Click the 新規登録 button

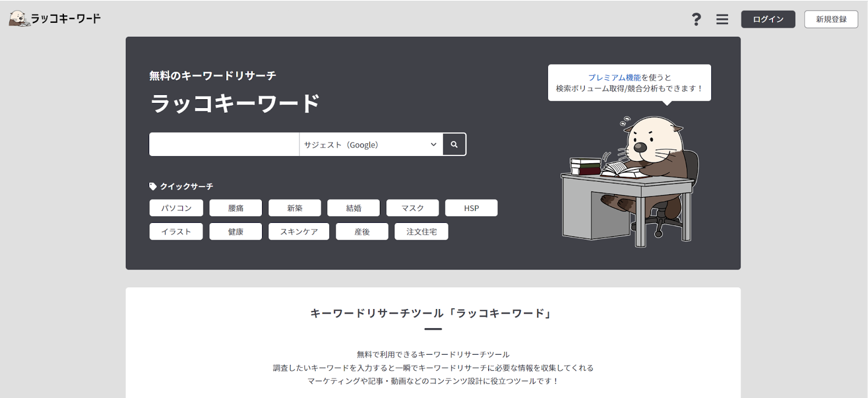tap(831, 19)
